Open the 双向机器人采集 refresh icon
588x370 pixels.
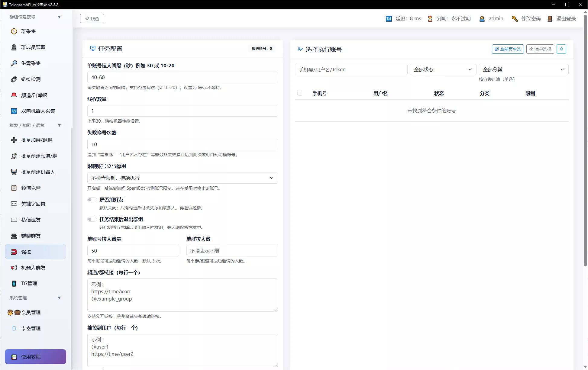[x=14, y=111]
